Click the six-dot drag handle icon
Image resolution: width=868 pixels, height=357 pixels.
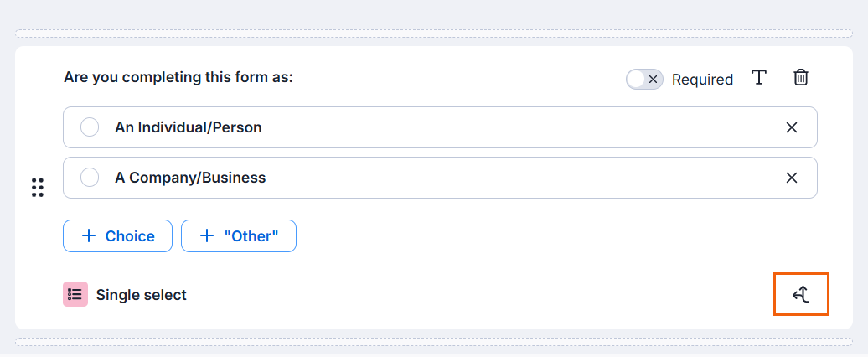(x=38, y=188)
